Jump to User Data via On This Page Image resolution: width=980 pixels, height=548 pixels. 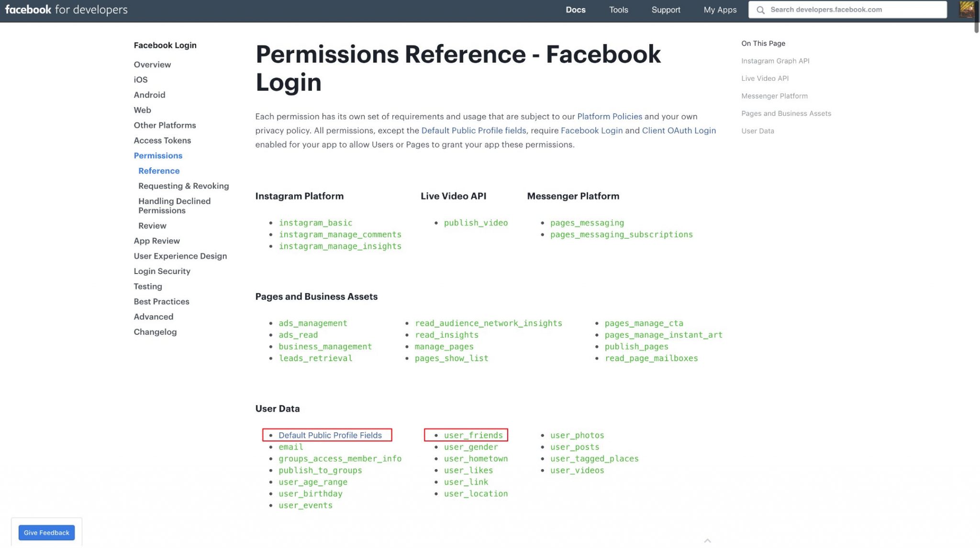point(757,131)
